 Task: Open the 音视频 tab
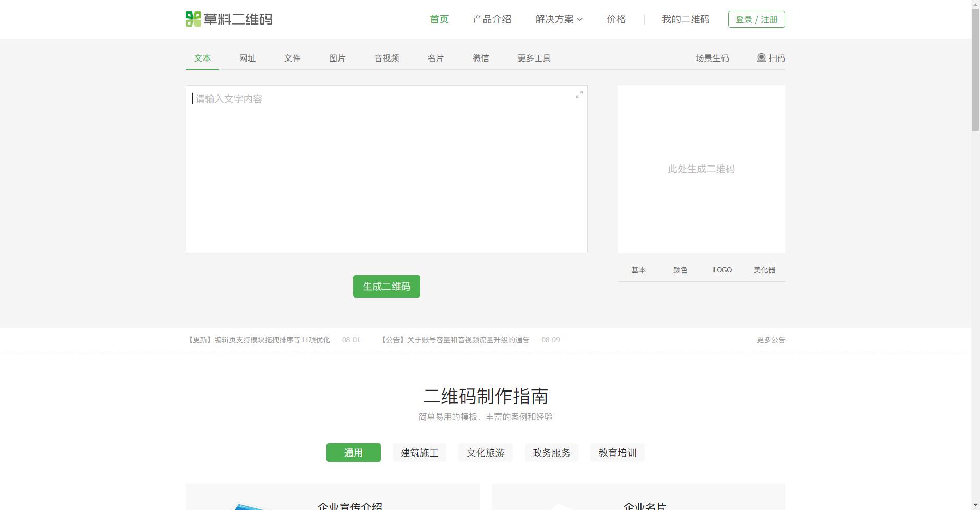pyautogui.click(x=386, y=58)
